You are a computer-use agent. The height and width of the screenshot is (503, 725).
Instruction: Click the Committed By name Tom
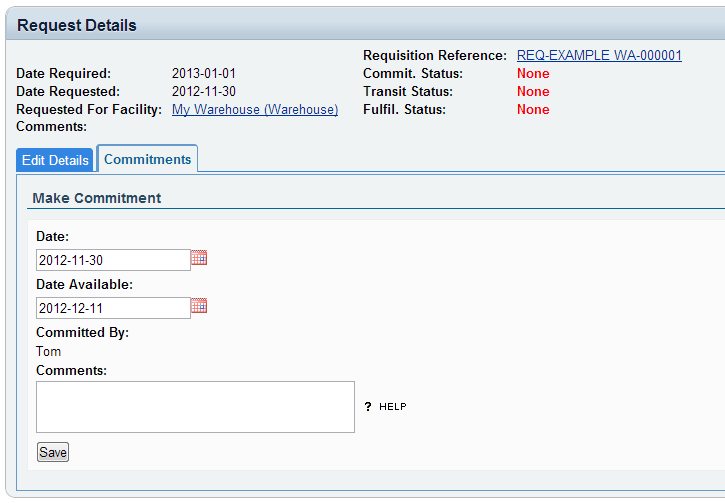coord(49,351)
